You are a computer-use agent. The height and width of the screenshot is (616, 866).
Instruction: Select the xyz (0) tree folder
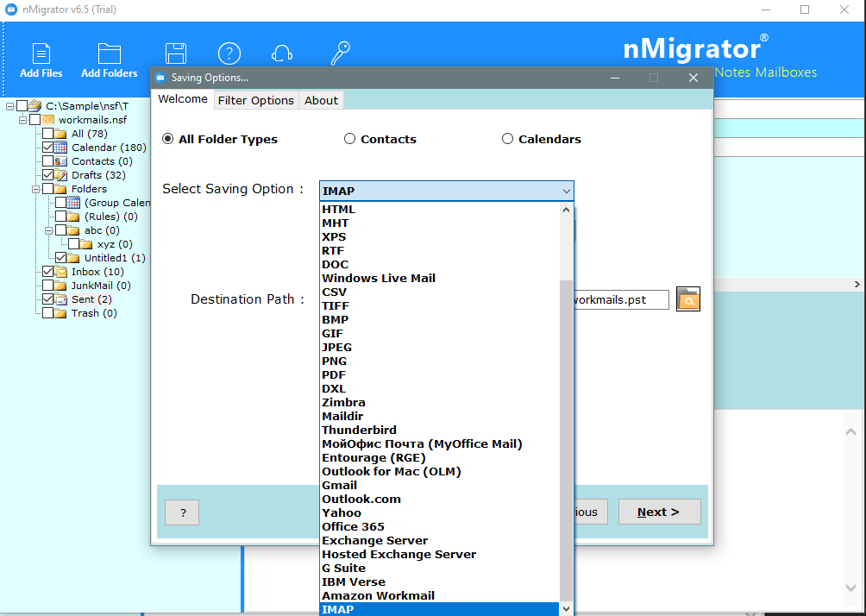click(x=115, y=244)
